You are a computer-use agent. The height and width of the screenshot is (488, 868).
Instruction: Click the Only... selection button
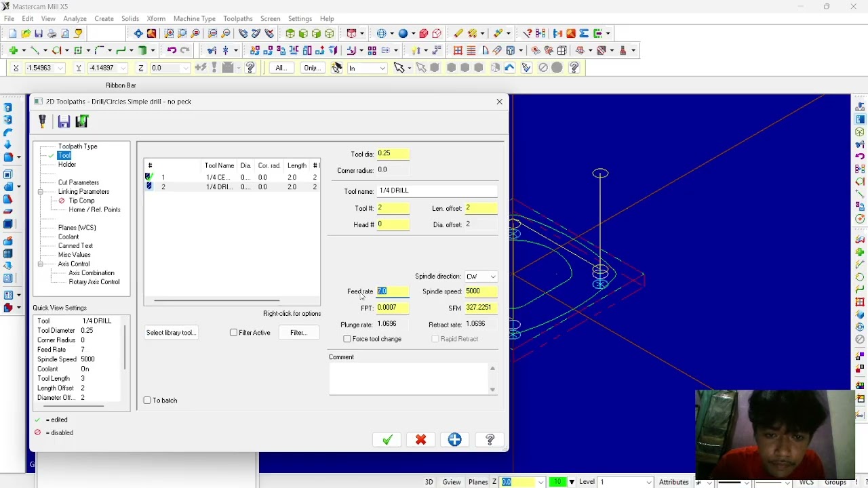click(311, 68)
